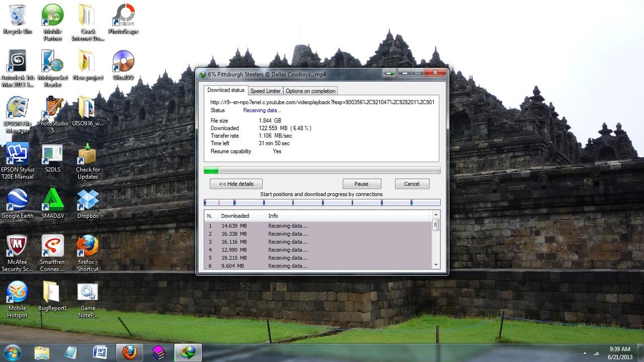This screenshot has width=644, height=362.
Task: Launch the UltraISO desktop shortcut
Action: click(x=123, y=65)
